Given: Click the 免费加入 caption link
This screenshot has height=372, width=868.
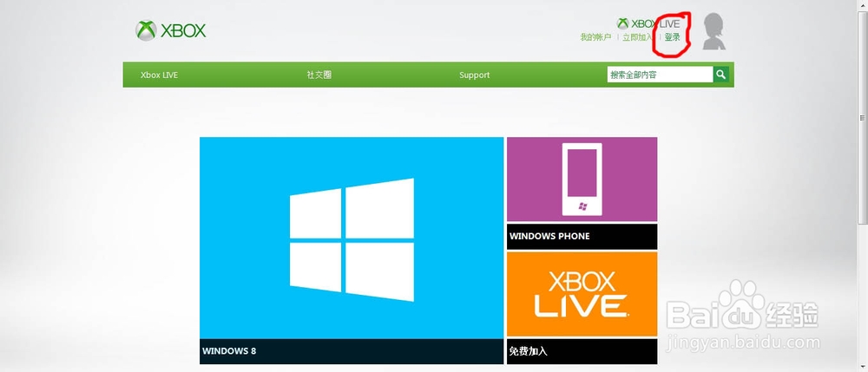Looking at the screenshot, I should (528, 351).
